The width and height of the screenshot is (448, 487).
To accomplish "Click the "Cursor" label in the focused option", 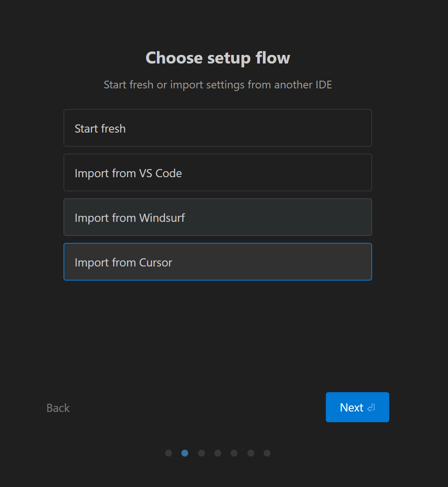I will [156, 263].
